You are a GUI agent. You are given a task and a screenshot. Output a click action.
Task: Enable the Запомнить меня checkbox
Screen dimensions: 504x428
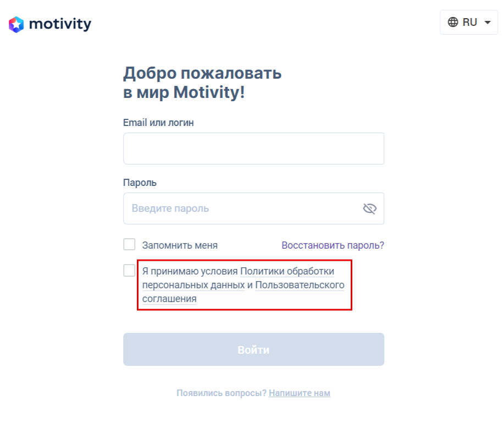tap(129, 245)
